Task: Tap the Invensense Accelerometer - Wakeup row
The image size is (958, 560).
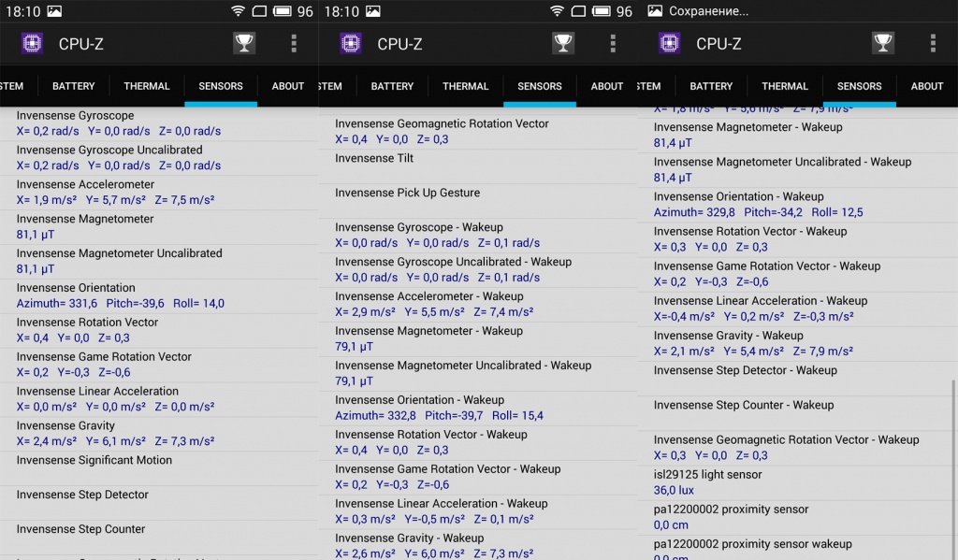Action: click(478, 305)
